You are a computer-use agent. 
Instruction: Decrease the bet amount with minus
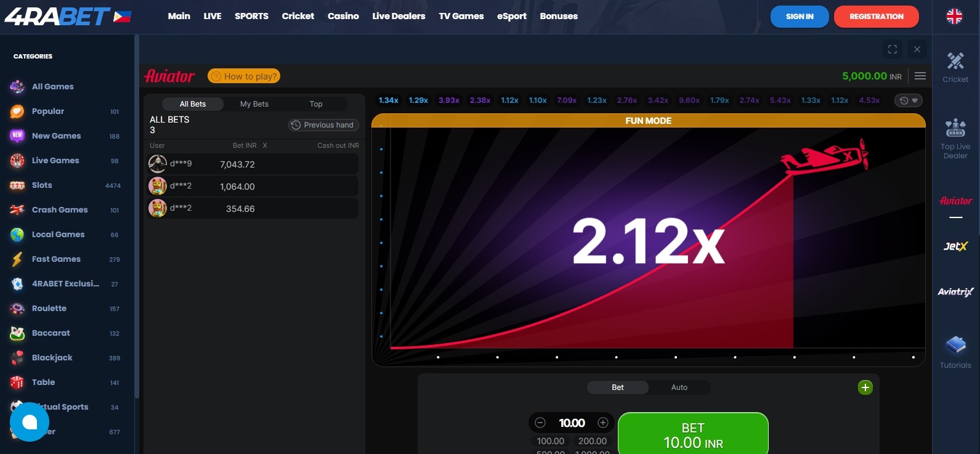tap(540, 423)
